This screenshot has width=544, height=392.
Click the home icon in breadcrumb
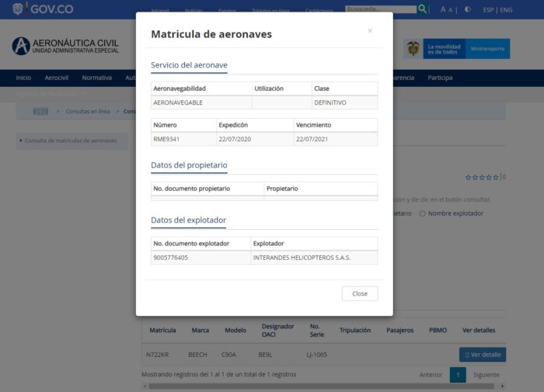click(x=40, y=111)
